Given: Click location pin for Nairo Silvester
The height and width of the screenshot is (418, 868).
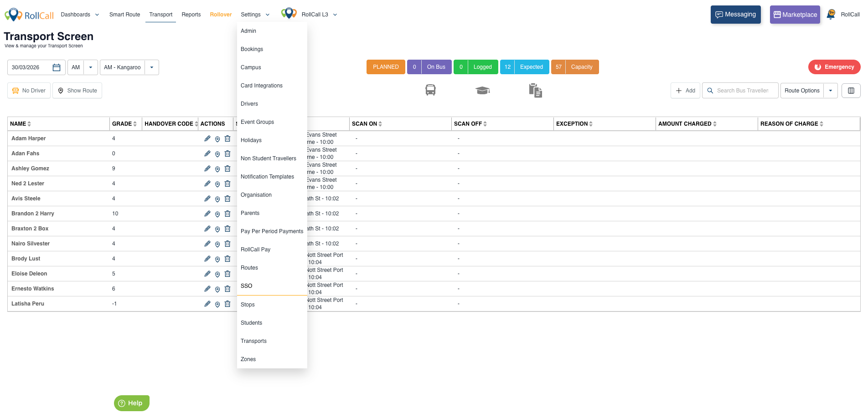Looking at the screenshot, I should [x=217, y=244].
